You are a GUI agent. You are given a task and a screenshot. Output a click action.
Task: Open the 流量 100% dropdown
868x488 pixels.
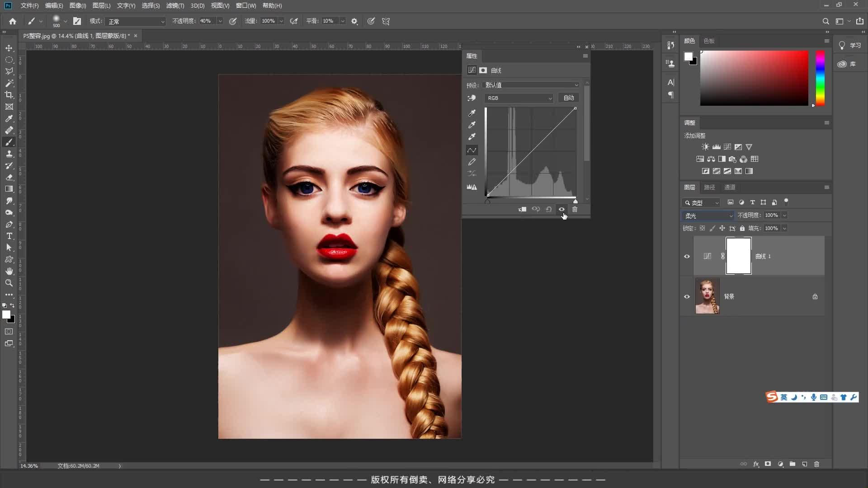click(281, 21)
